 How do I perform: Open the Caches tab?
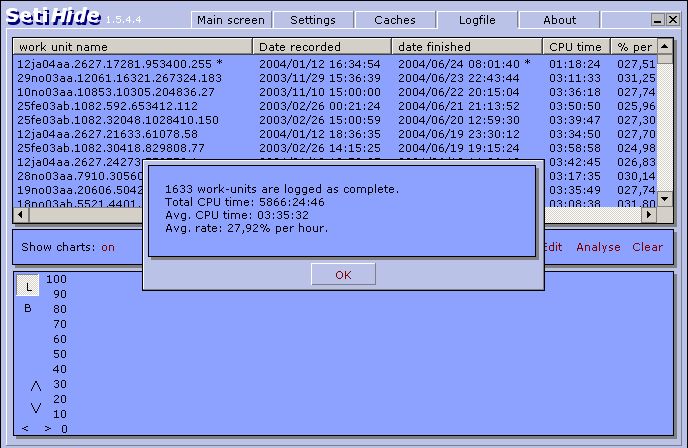click(395, 20)
